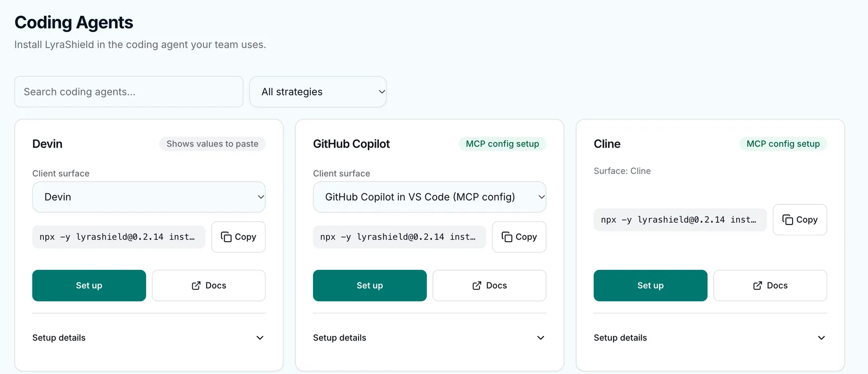Click Set up button for Devin
Image resolution: width=868 pixels, height=374 pixels.
pos(89,286)
